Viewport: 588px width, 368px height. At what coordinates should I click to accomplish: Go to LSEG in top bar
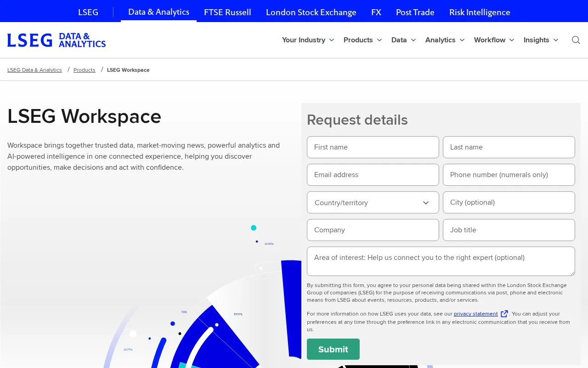(88, 12)
